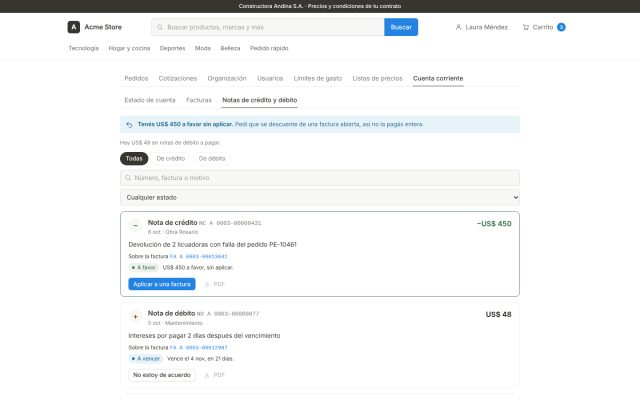The width and height of the screenshot is (640, 400).
Task: Switch to Estado de cuenta subtab
Action: [x=150, y=100]
